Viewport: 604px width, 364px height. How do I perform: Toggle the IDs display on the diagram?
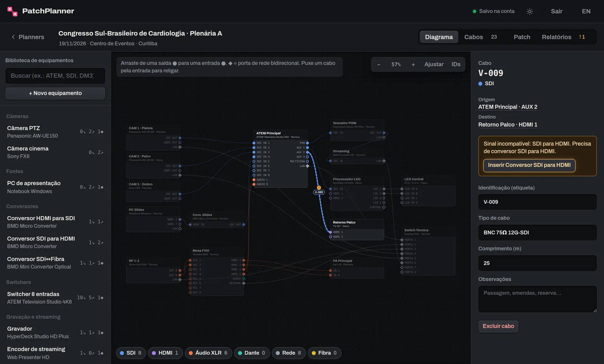tap(456, 65)
